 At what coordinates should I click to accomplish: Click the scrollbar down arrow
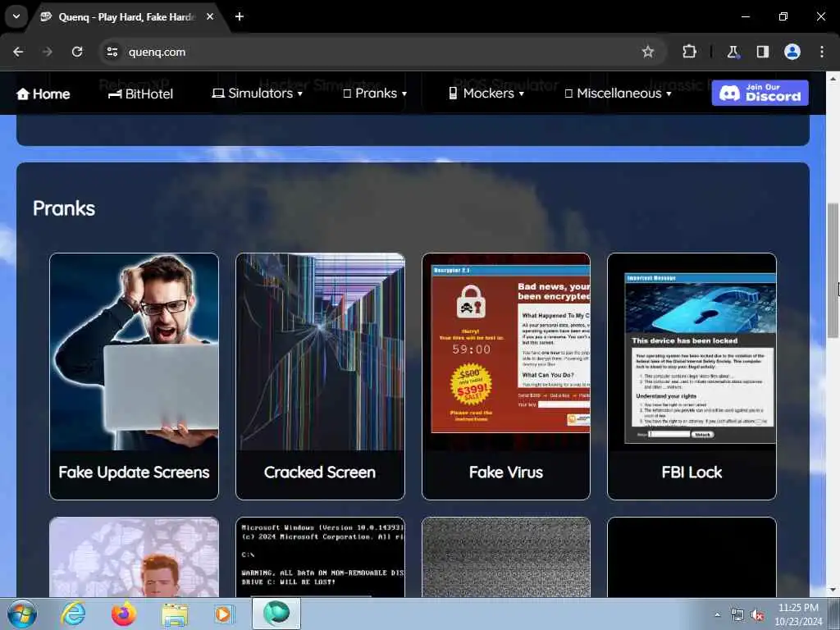[833, 590]
